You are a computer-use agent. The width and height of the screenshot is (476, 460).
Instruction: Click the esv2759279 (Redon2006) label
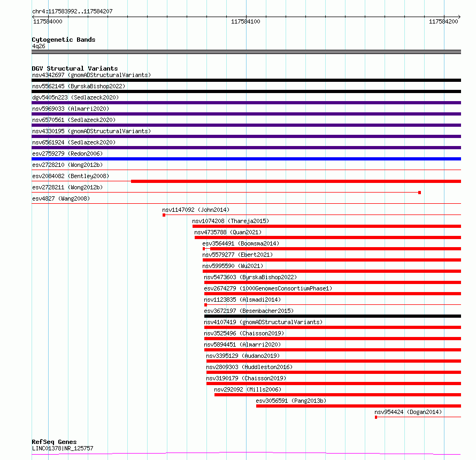pos(67,154)
